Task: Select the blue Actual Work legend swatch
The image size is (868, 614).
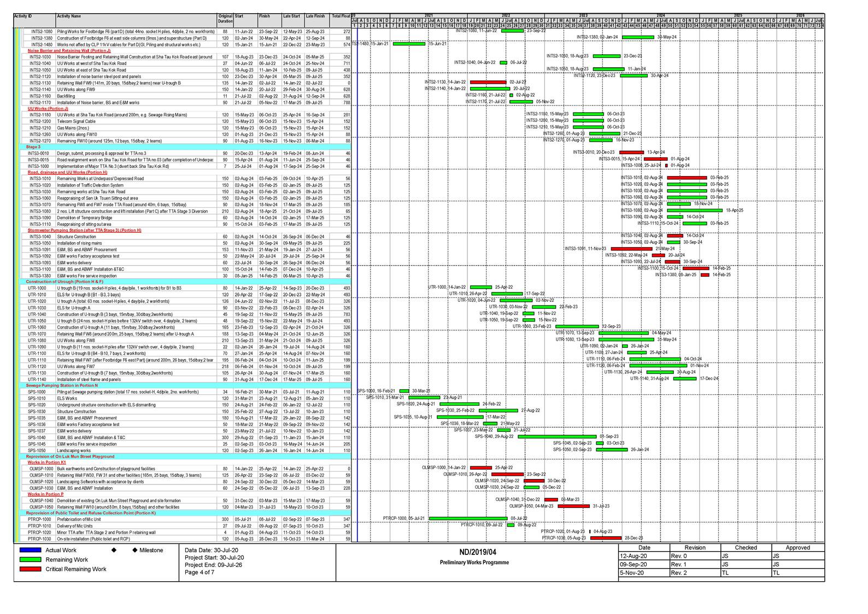Action: [30, 551]
